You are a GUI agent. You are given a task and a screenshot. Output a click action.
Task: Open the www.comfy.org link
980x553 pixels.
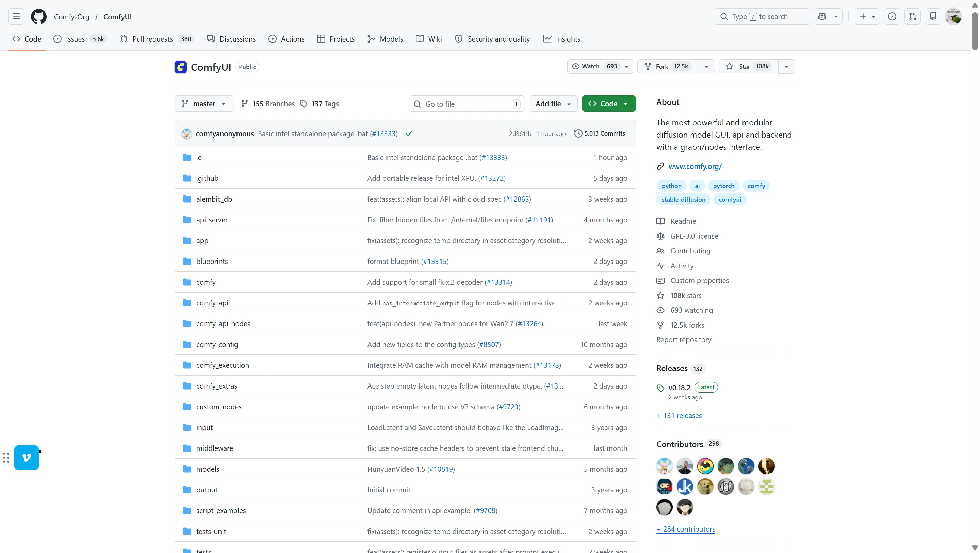tap(695, 166)
